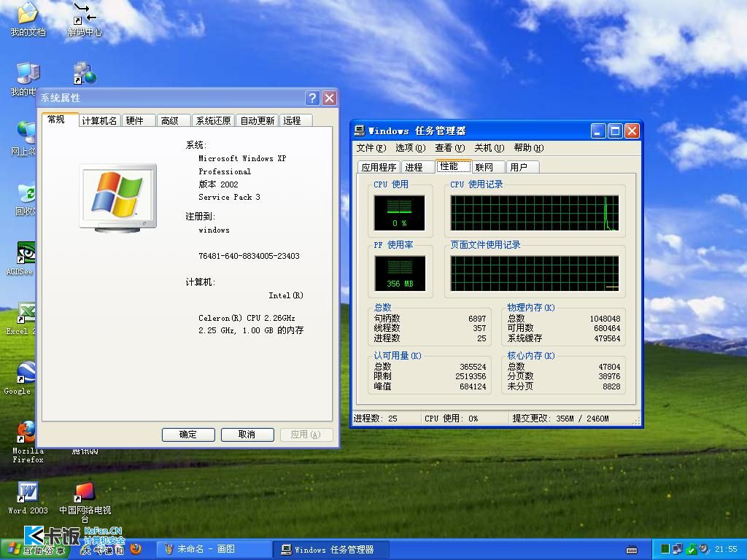Click the green checkmark tray icon

click(x=692, y=549)
